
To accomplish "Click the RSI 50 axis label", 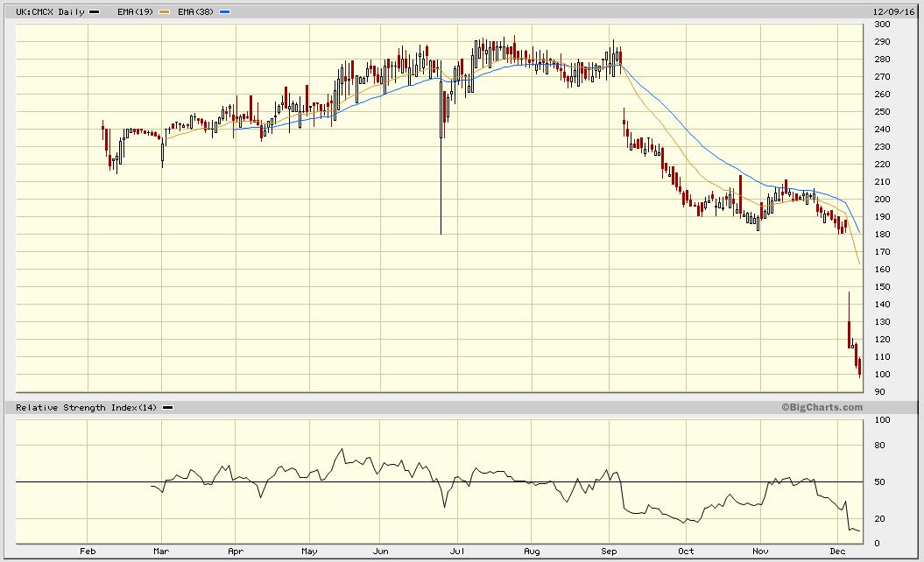I will tap(880, 481).
